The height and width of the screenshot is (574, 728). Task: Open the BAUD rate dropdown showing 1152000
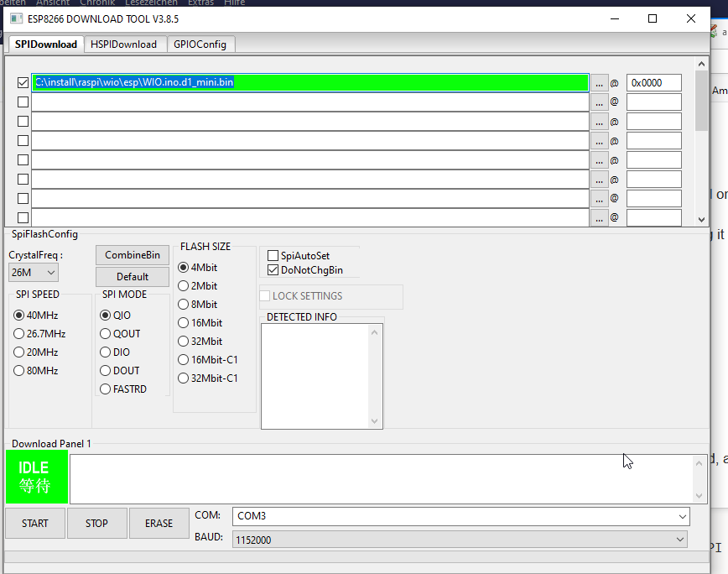click(460, 539)
